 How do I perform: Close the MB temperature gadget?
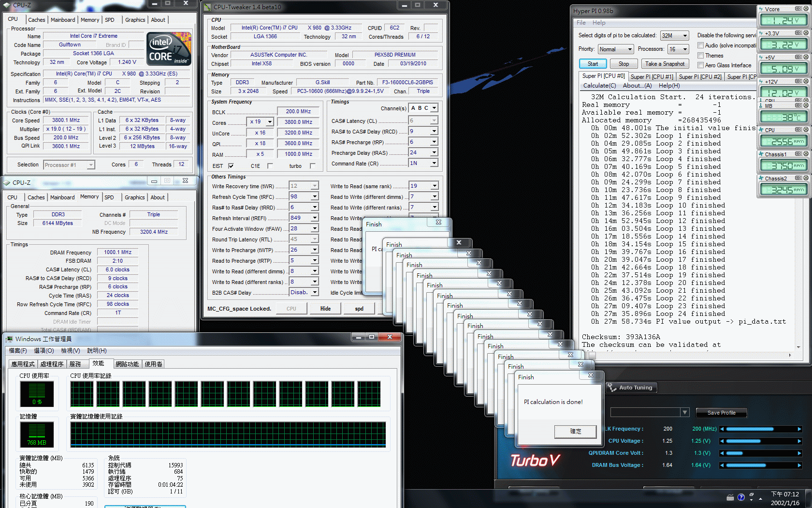point(806,105)
